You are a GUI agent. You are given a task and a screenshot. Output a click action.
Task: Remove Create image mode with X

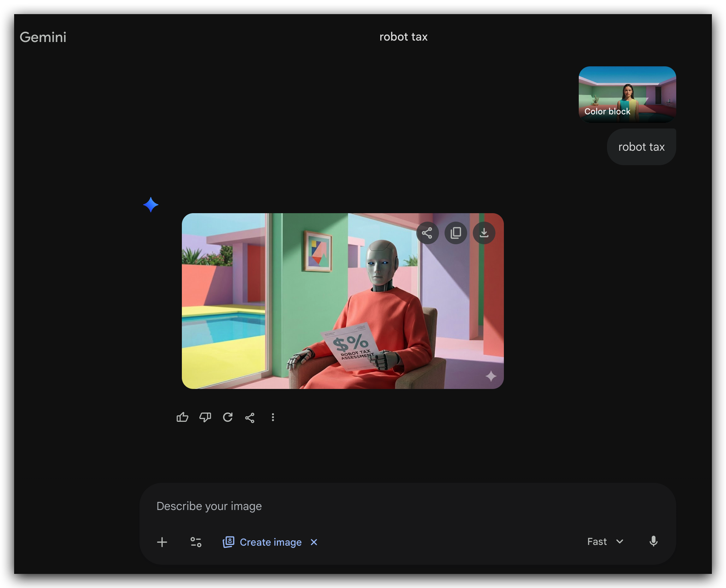pos(314,542)
